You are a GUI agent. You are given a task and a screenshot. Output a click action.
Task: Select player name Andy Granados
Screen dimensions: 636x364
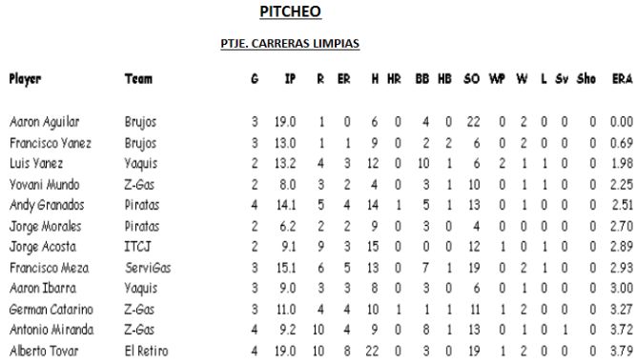[x=47, y=206]
